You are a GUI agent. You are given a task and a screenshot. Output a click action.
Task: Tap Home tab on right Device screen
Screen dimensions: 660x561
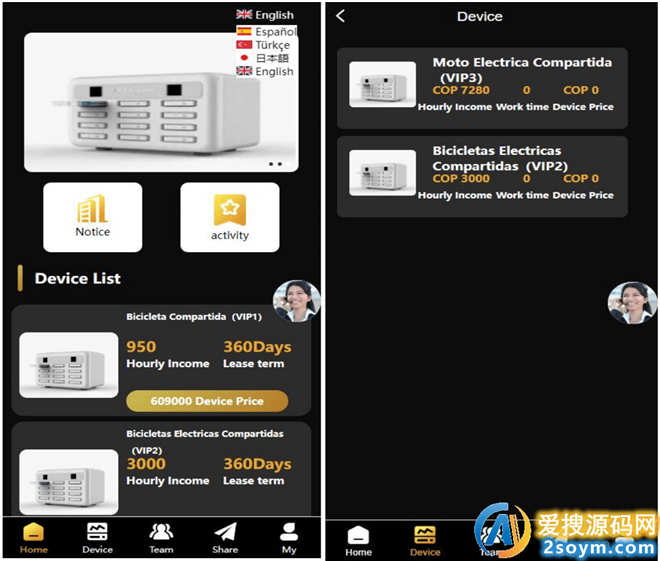coord(359,541)
